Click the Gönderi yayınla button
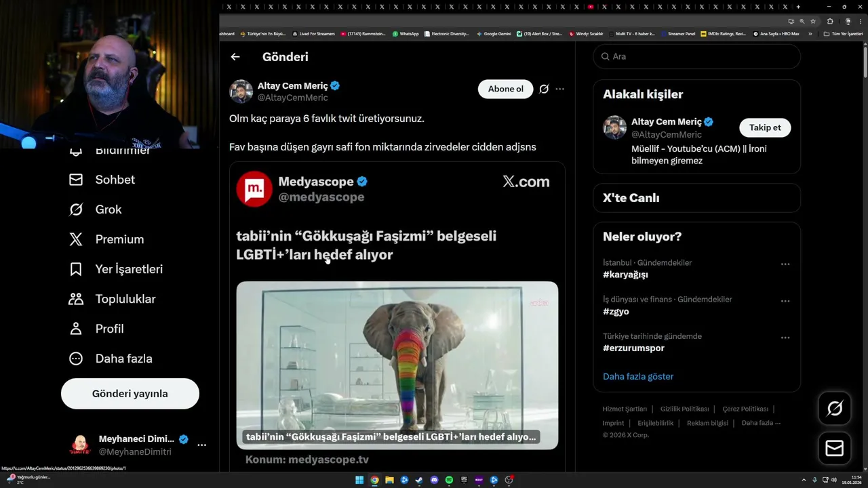Viewport: 868px width, 488px height. tap(130, 394)
